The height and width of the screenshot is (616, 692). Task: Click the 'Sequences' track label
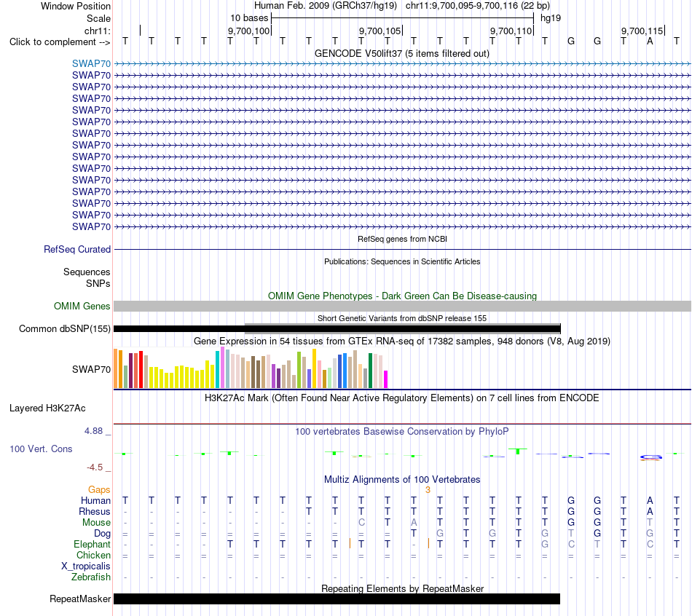87,272
